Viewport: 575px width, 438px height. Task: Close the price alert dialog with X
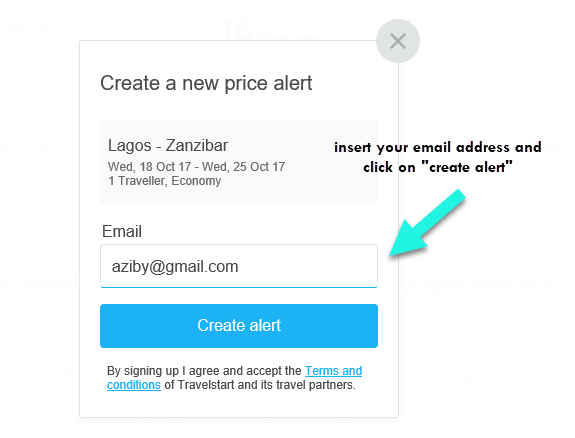tap(398, 41)
